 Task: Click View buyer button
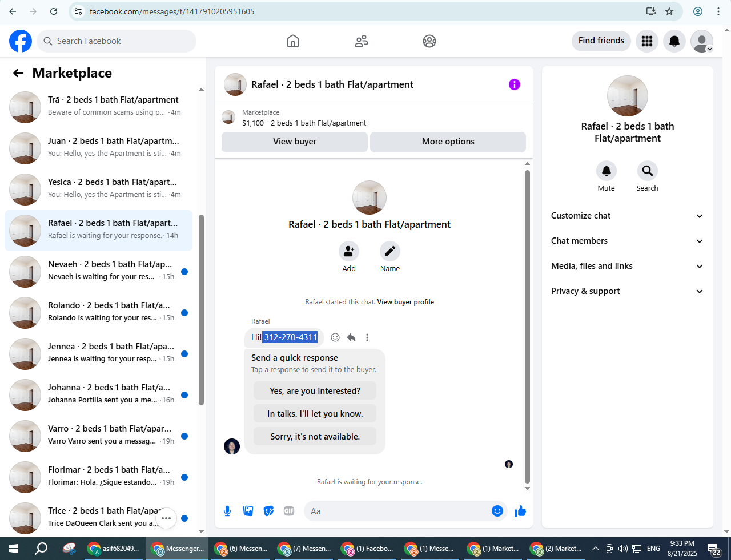click(295, 142)
